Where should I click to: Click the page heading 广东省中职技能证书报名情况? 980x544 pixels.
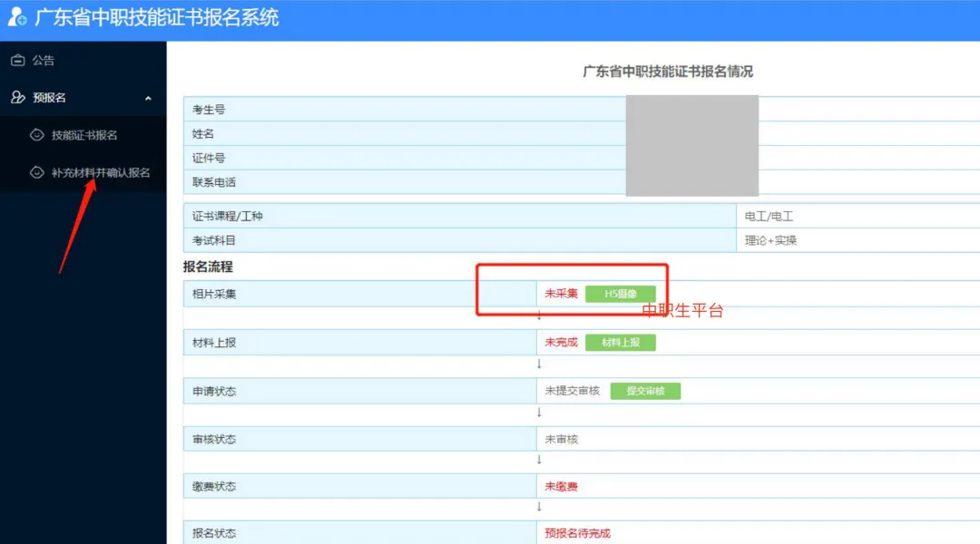[x=668, y=72]
